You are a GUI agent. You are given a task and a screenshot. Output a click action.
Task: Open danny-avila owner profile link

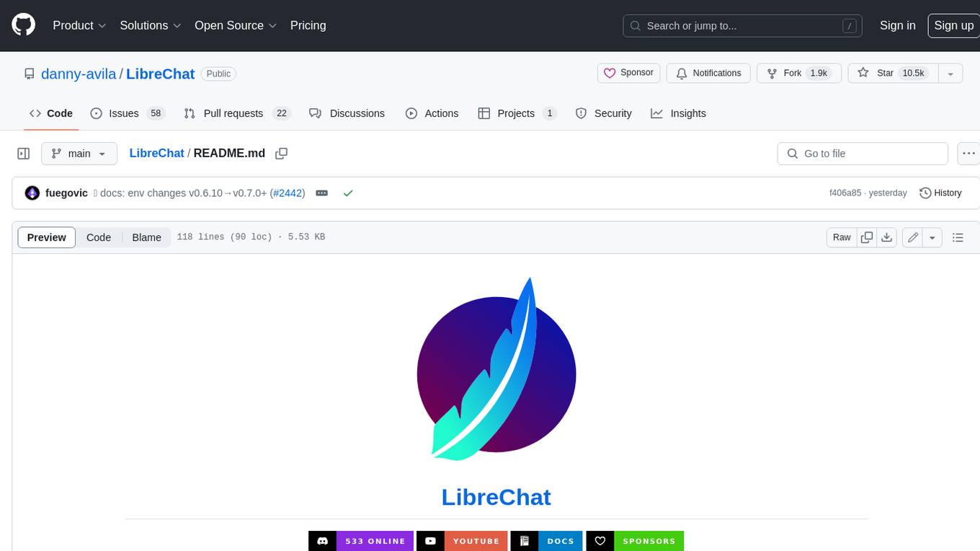pyautogui.click(x=79, y=74)
